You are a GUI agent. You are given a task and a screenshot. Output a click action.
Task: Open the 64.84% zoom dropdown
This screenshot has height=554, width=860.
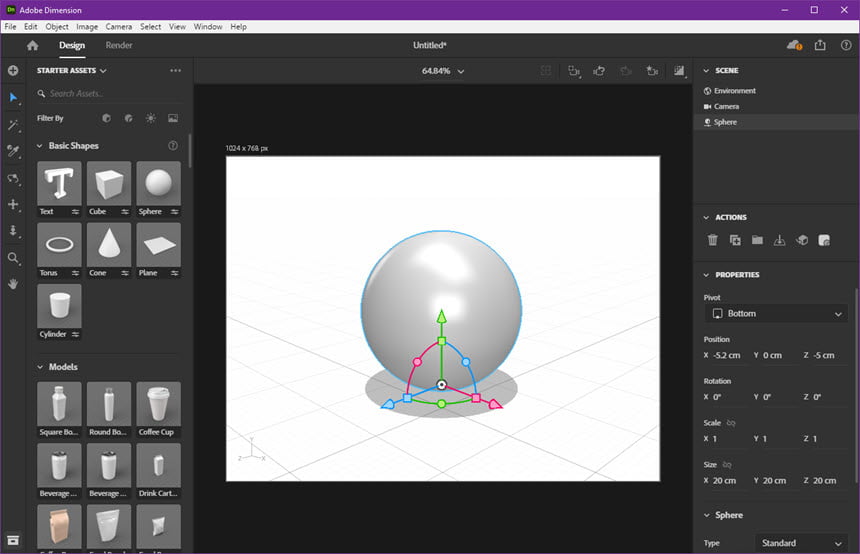click(443, 71)
